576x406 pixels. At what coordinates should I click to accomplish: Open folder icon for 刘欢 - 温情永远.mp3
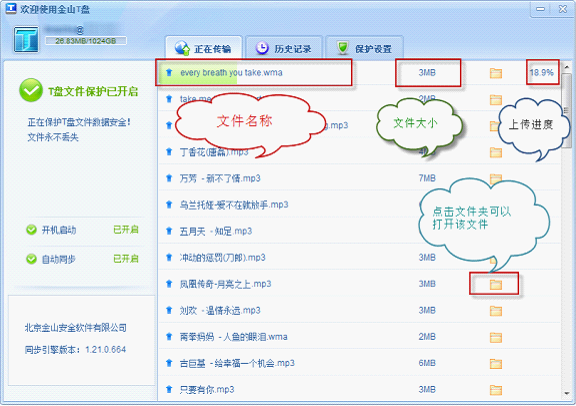click(x=496, y=311)
